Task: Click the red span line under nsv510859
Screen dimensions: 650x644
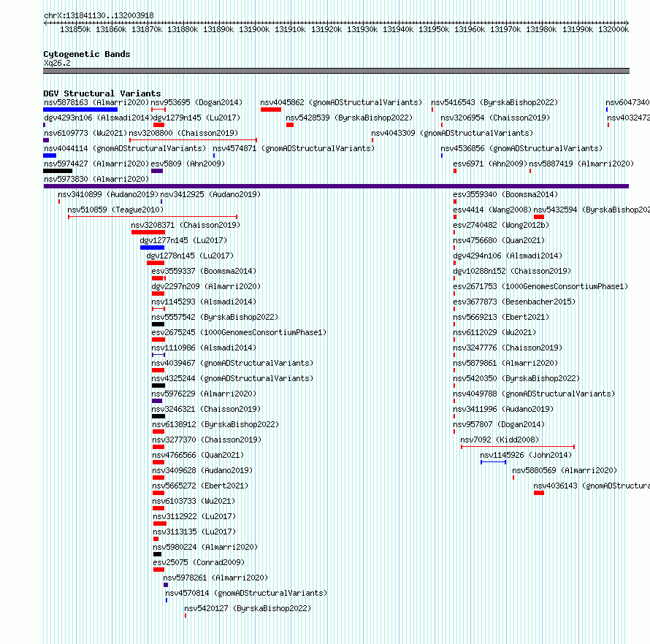Action: 153,217
